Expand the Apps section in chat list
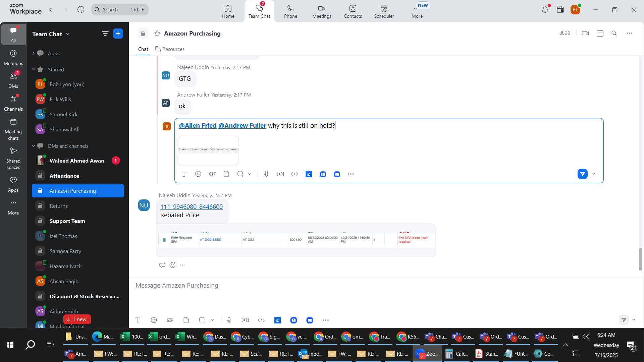The image size is (644, 362). pos(33,53)
